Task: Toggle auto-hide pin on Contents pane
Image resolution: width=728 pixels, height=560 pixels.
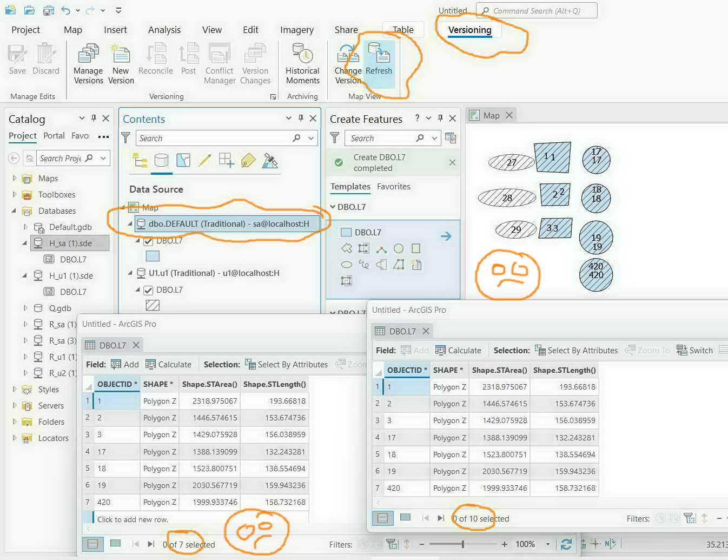Action: [x=301, y=118]
